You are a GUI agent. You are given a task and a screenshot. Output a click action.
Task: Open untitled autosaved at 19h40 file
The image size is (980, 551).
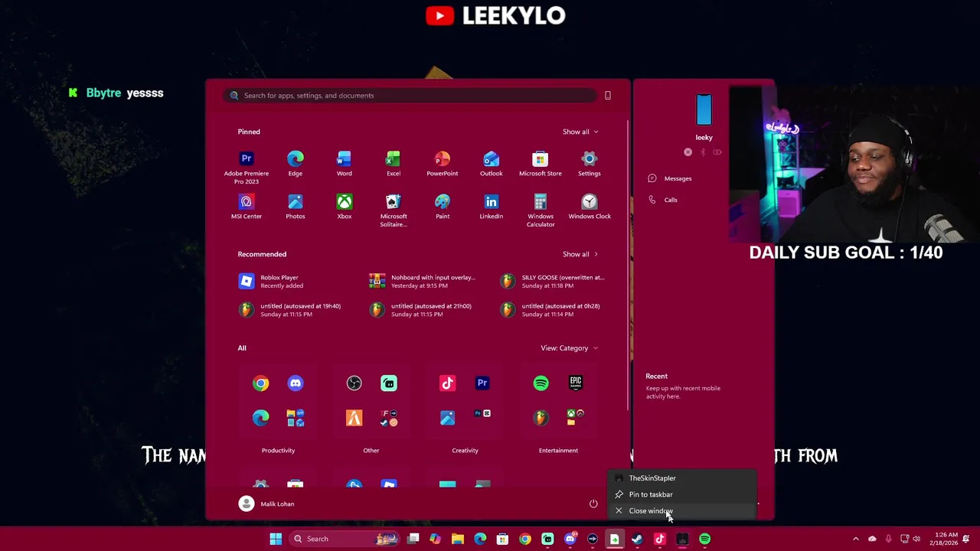(290, 310)
